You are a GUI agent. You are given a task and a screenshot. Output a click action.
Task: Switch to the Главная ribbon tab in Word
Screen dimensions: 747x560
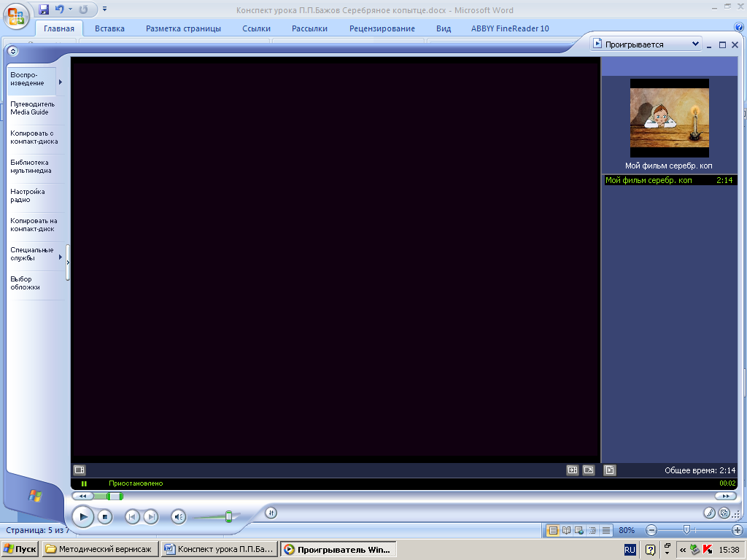point(59,28)
